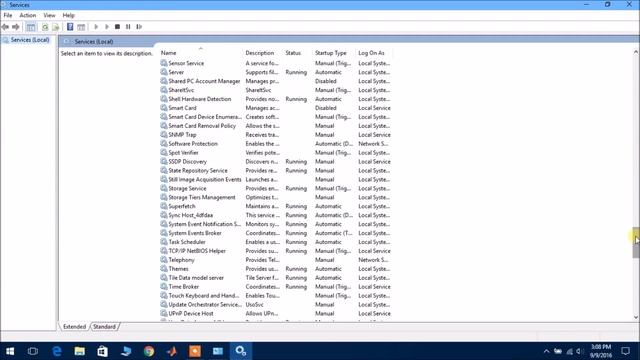Select the Server service row
Viewport: 640px width, 360px height.
click(276, 72)
